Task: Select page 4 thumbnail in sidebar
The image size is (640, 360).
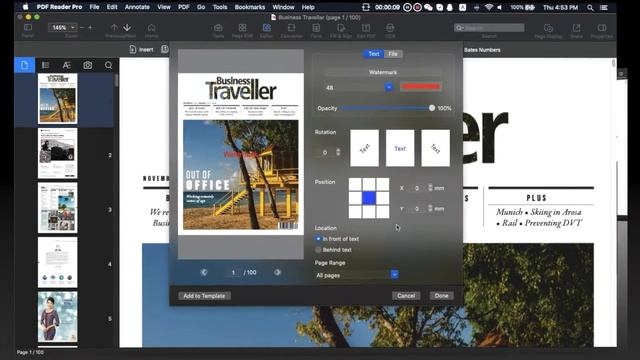Action: point(58,262)
